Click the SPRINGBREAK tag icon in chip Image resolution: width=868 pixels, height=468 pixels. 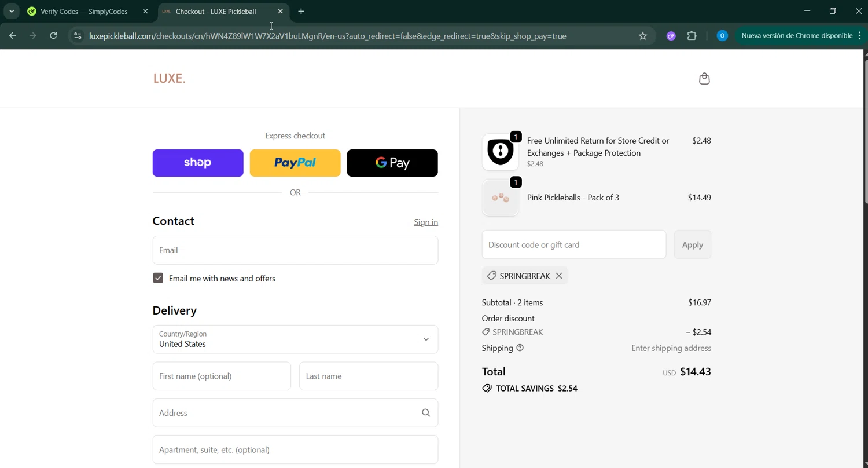pyautogui.click(x=491, y=276)
